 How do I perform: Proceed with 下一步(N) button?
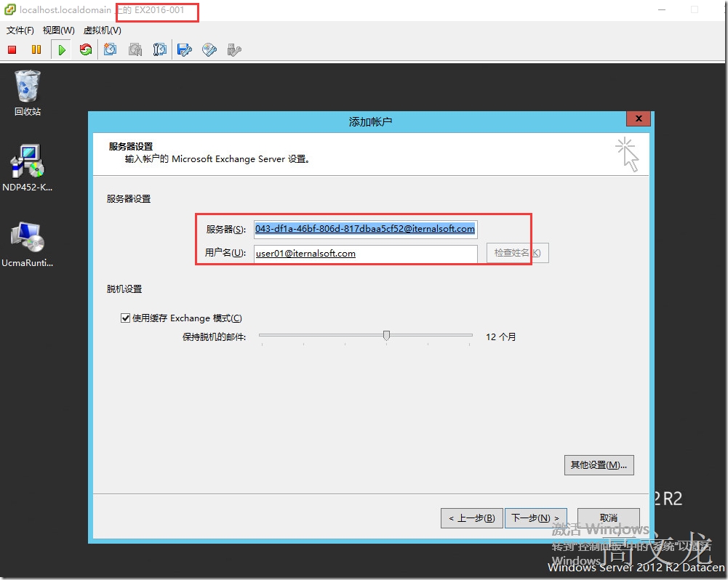(535, 517)
